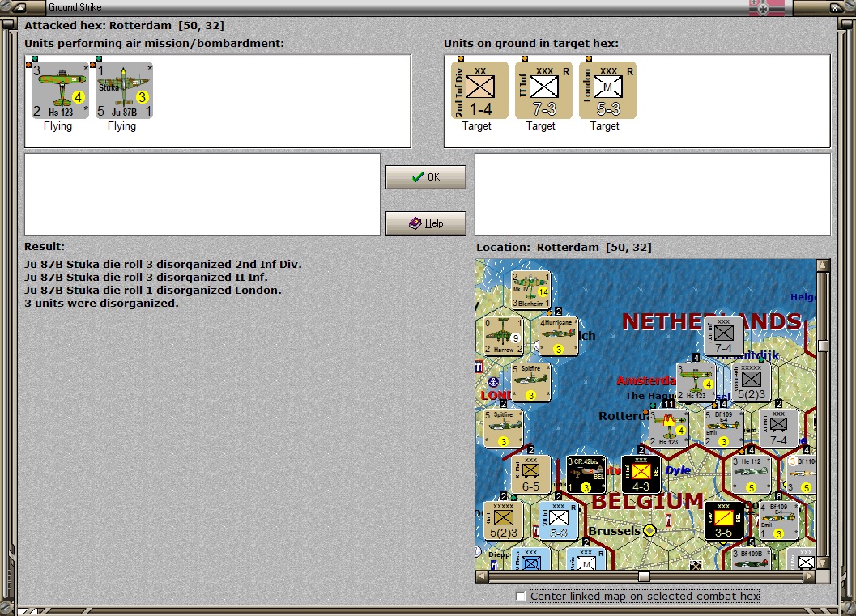Screen dimensions: 856x616
Task: Click the Spitfire counter beside the London anchor symbol
Action: [530, 383]
